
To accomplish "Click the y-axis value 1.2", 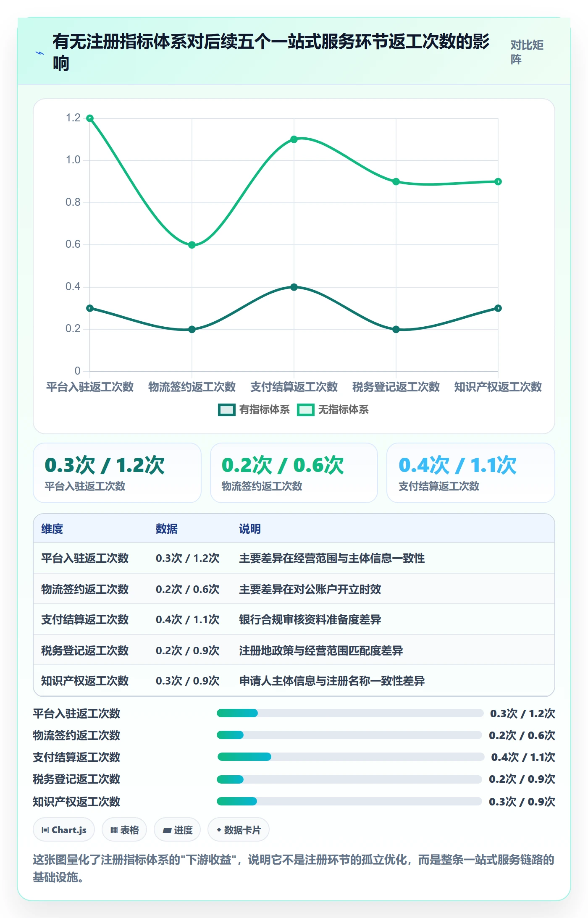I will [73, 118].
